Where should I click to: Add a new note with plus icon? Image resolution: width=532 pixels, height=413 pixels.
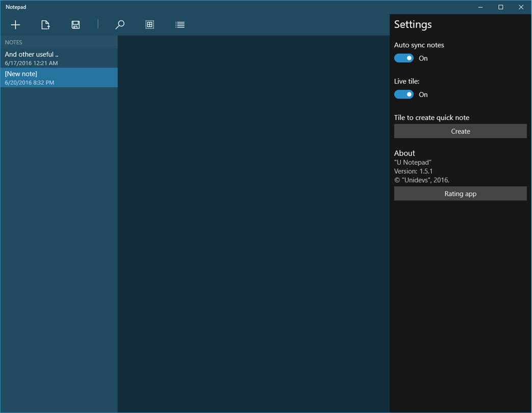pyautogui.click(x=15, y=25)
